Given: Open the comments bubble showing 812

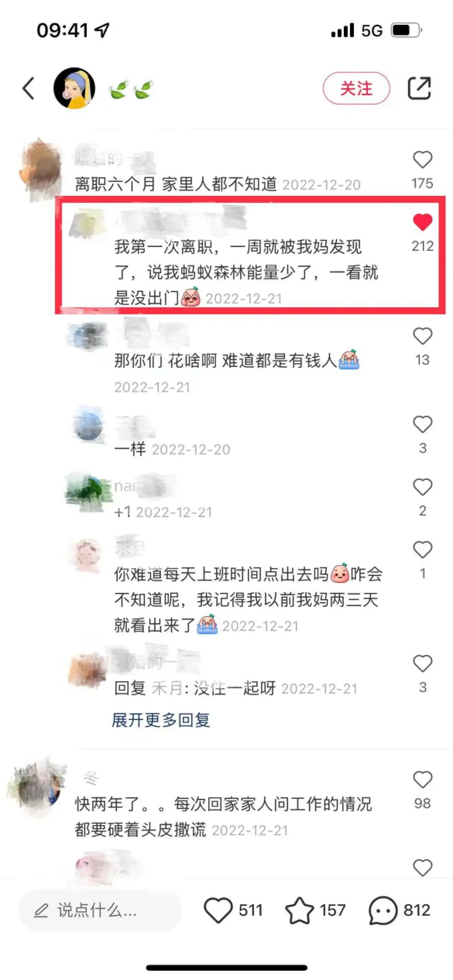Looking at the screenshot, I should click(383, 910).
